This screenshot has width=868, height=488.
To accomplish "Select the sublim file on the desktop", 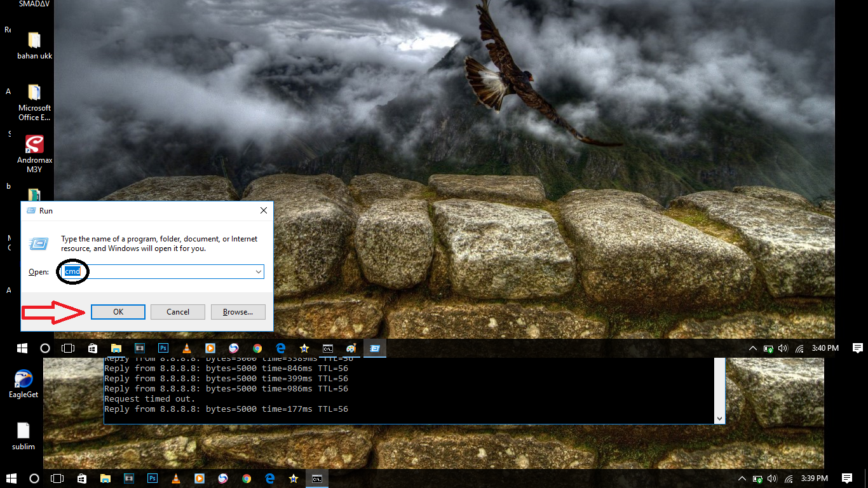I will 24,436.
